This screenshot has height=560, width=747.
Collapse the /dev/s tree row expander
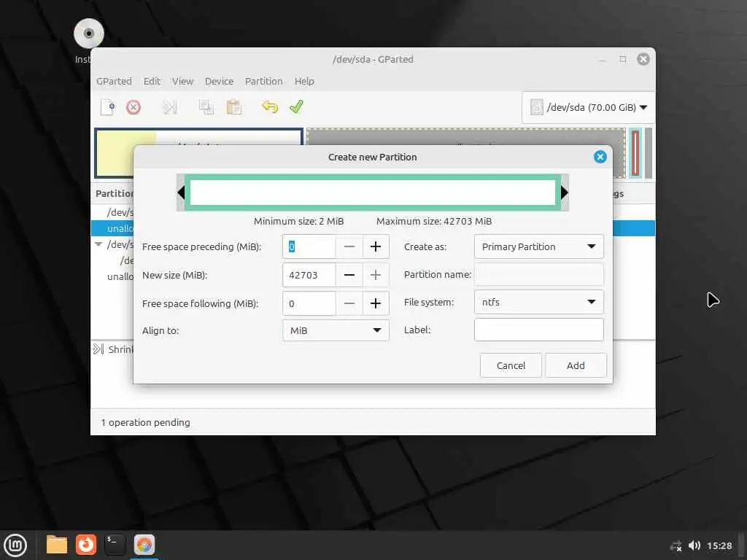[98, 244]
